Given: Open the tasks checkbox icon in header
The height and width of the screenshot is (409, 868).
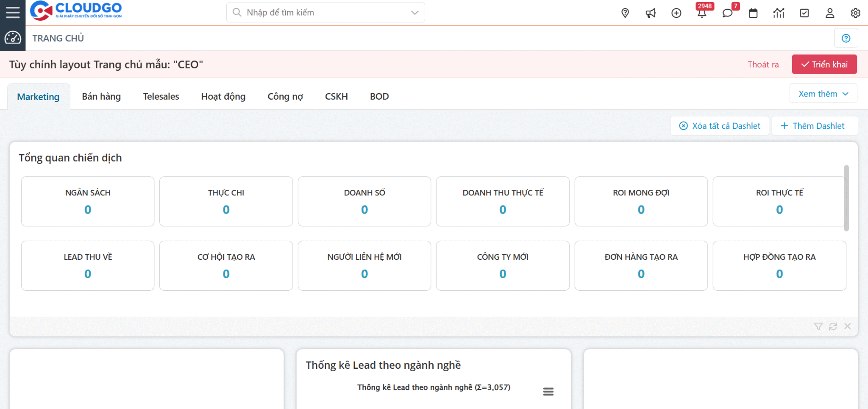Looking at the screenshot, I should (804, 13).
